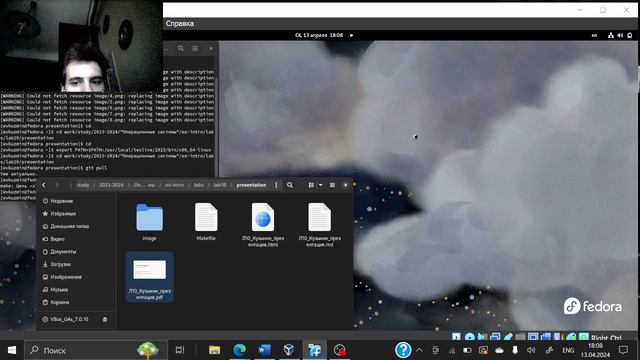640x360 pixels.
Task: Go forward in the Files window
Action: [x=57, y=185]
